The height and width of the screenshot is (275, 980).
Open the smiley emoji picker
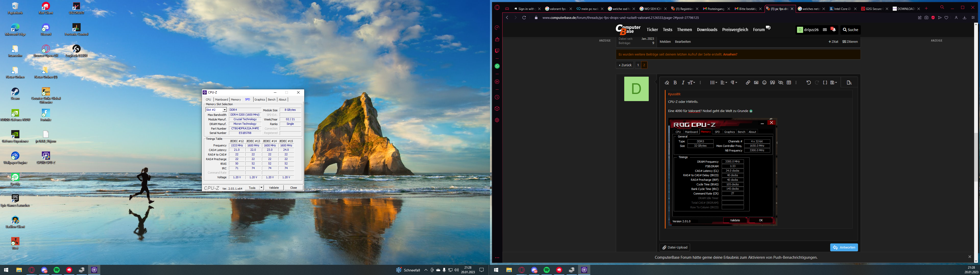764,82
